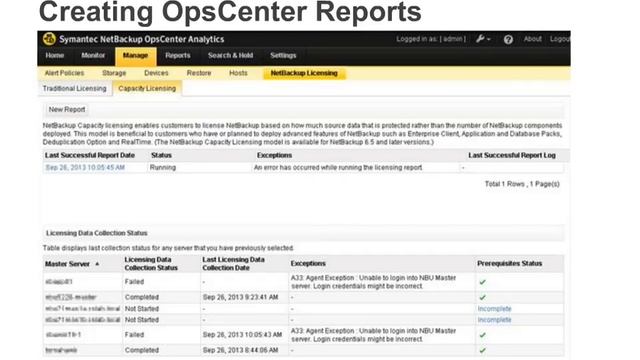
Task: Open the first Incomplete prerequisites link
Action: [494, 309]
